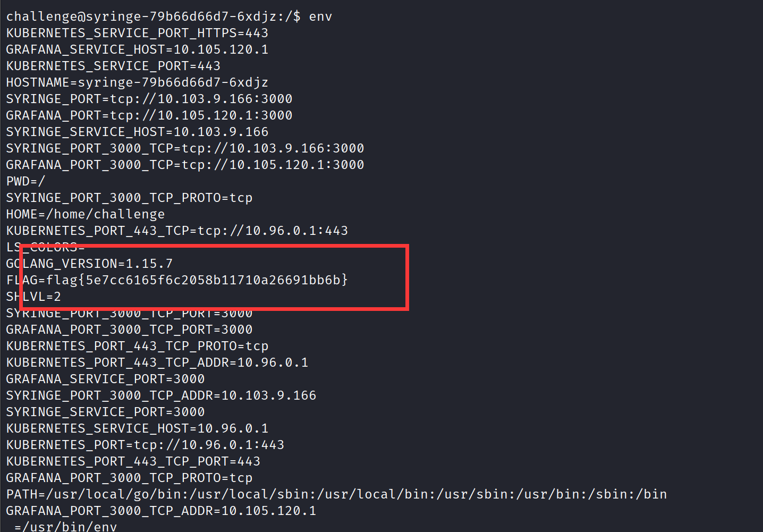Click the SYRINGE_SERVICE_HOST line
The height and width of the screenshot is (532, 763).
click(137, 132)
